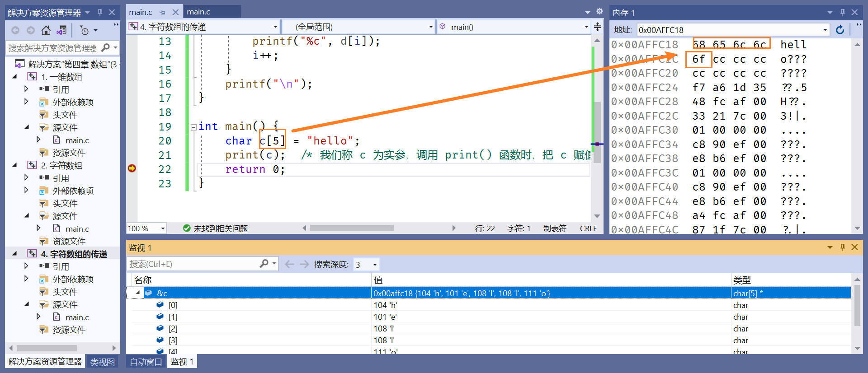
Task: Show more Solution Explorer toolbar options
Action: (x=116, y=25)
